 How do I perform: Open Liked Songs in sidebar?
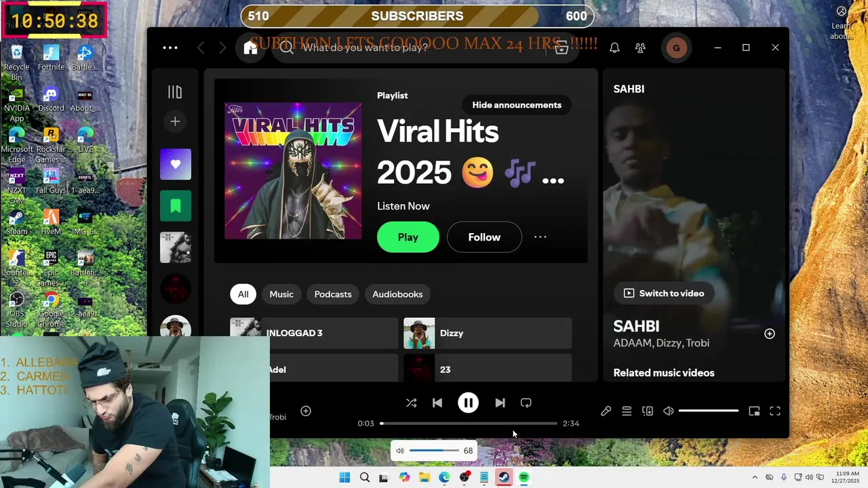pyautogui.click(x=176, y=164)
